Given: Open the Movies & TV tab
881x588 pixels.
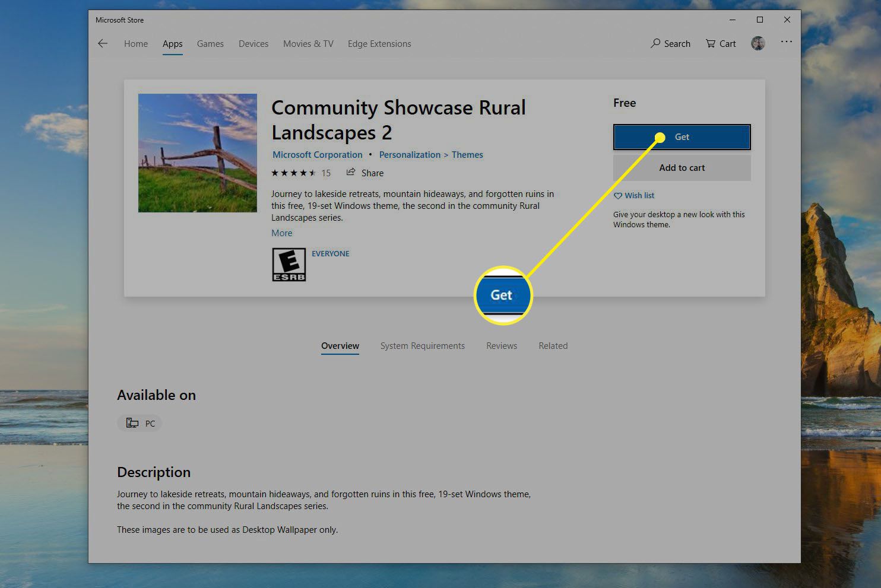Looking at the screenshot, I should point(308,44).
